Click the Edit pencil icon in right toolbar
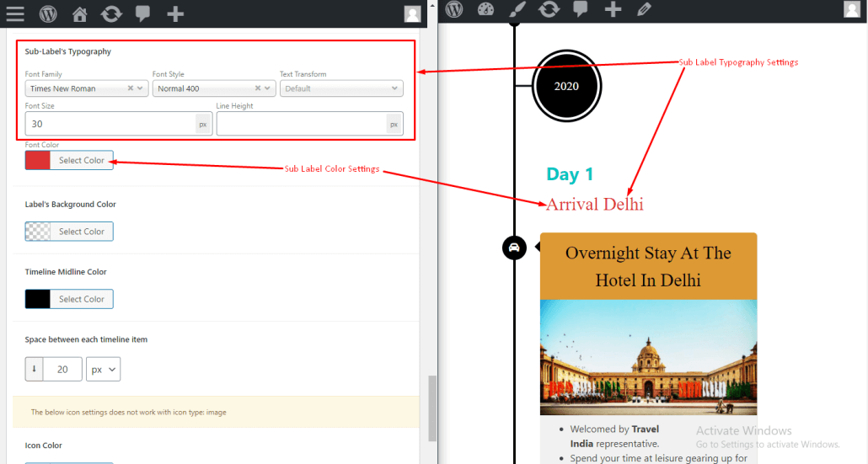Viewport: 868px width, 464px height. (x=644, y=10)
